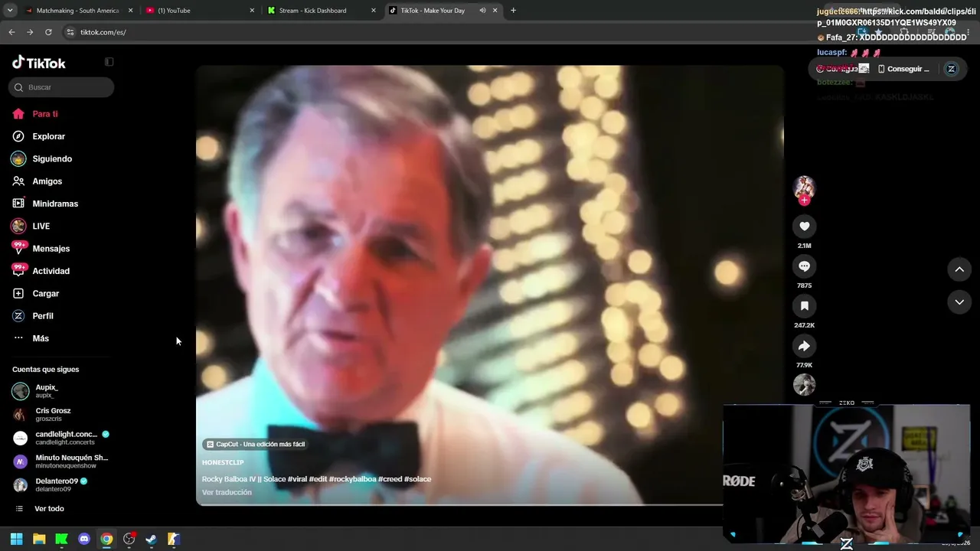This screenshot has width=980, height=551.
Task: Open the #rockybalboa hashtag
Action: point(352,479)
